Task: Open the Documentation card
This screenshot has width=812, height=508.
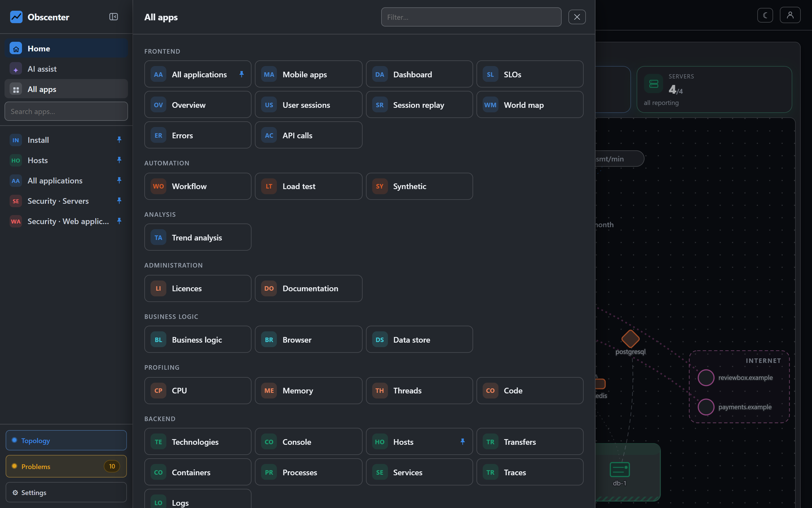Action: click(308, 288)
